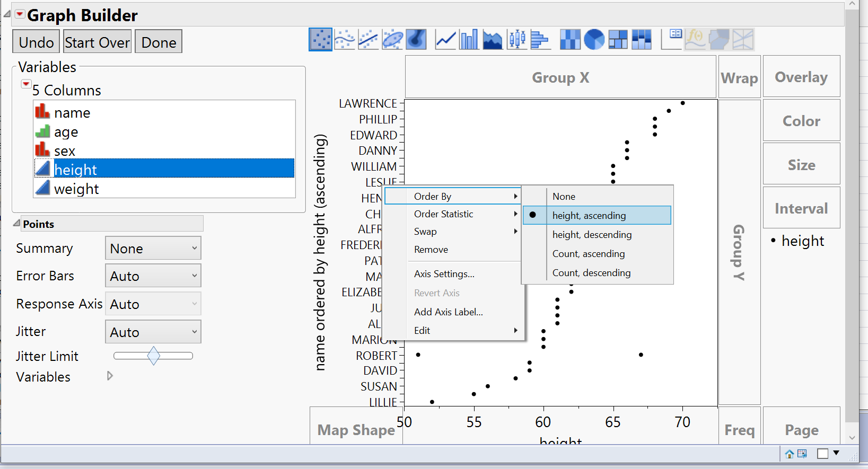Expand the Variables disclosure triangle under Jitter Limit

110,376
